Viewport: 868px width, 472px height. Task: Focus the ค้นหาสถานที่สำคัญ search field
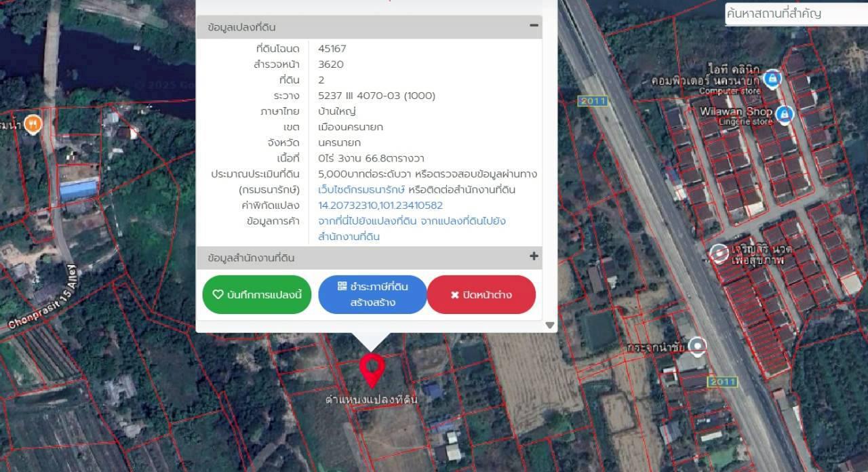[x=793, y=14]
